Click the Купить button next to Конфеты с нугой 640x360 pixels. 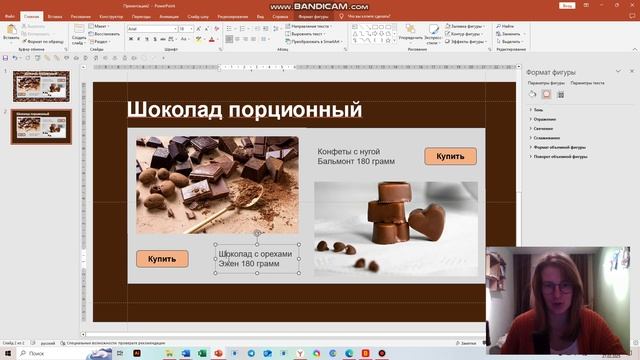tap(451, 156)
